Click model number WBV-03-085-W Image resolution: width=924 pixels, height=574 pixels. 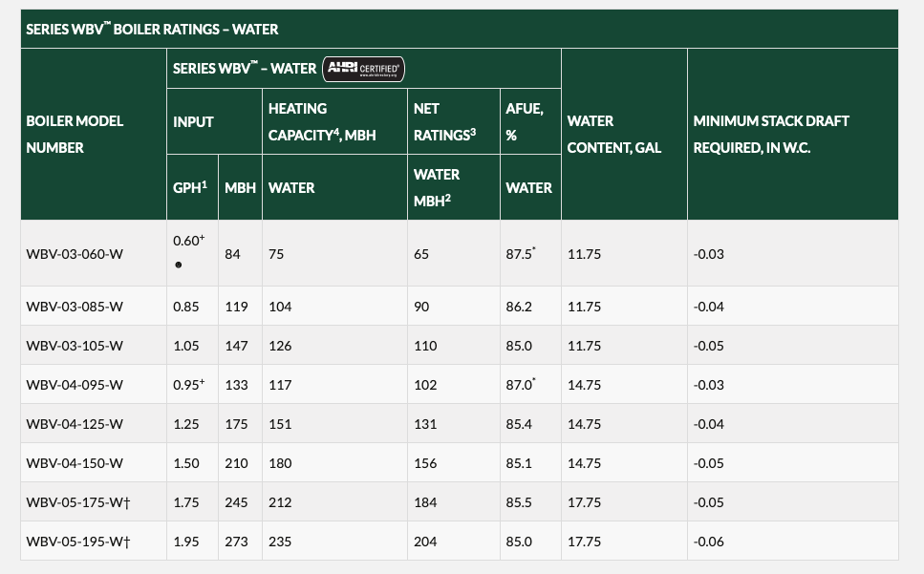(75, 307)
